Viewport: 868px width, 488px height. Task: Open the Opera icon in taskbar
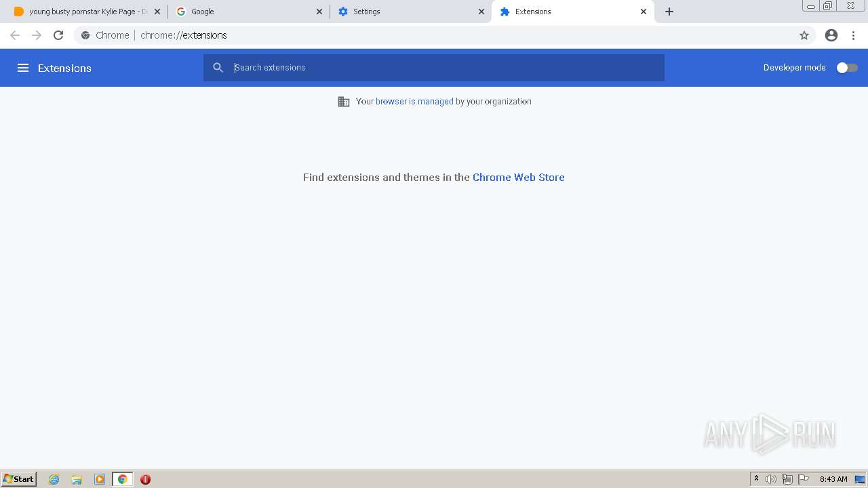coord(145,479)
